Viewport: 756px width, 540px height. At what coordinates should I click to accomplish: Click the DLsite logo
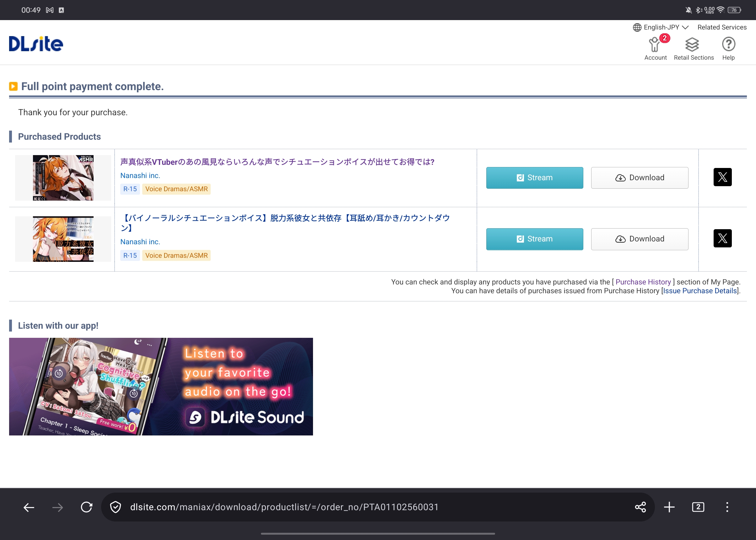click(36, 44)
